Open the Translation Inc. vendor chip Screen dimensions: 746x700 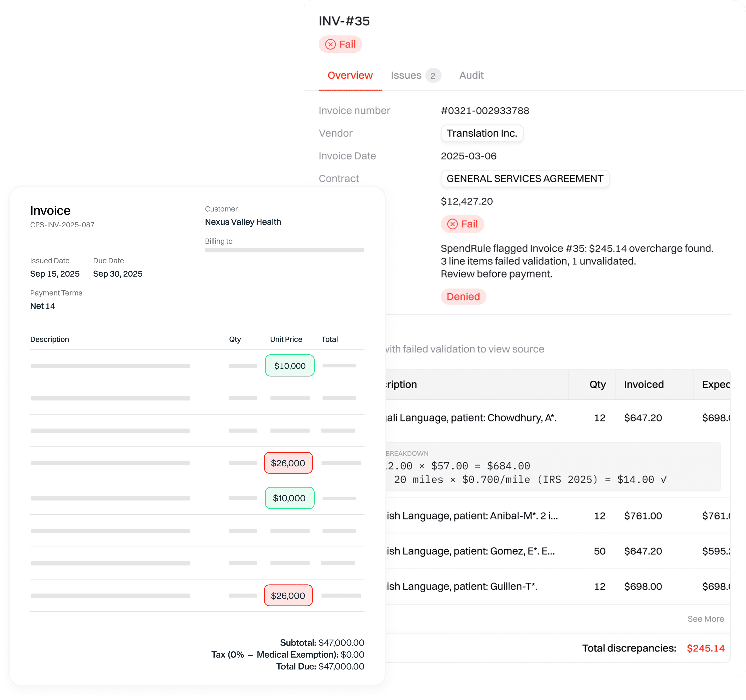481,133
